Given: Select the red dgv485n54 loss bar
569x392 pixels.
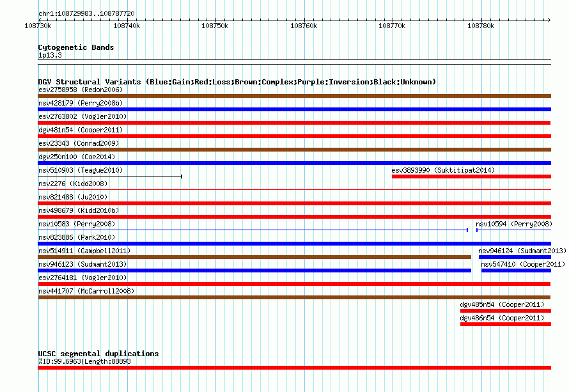Looking at the screenshot, I should coord(506,311).
